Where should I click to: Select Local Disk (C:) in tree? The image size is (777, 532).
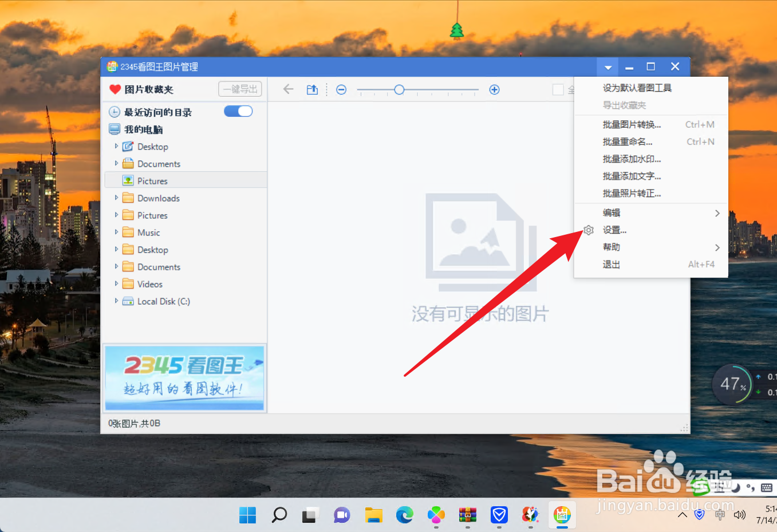[x=163, y=301]
